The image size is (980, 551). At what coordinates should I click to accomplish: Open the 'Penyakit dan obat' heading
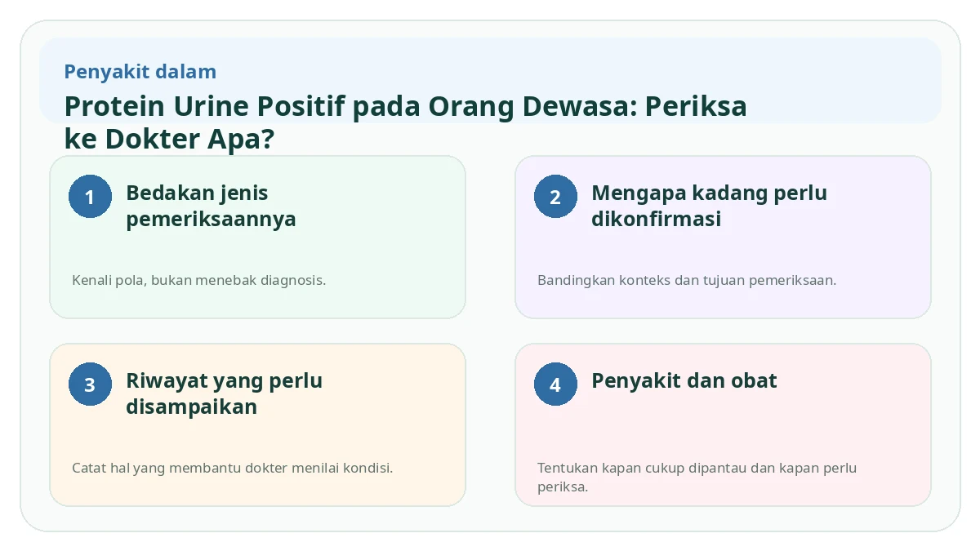pos(684,380)
